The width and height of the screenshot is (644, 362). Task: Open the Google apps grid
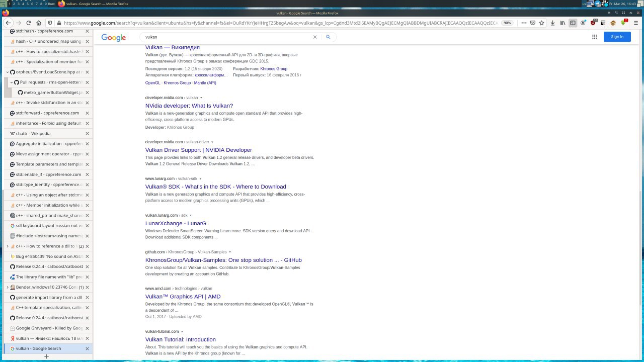pyautogui.click(x=594, y=37)
